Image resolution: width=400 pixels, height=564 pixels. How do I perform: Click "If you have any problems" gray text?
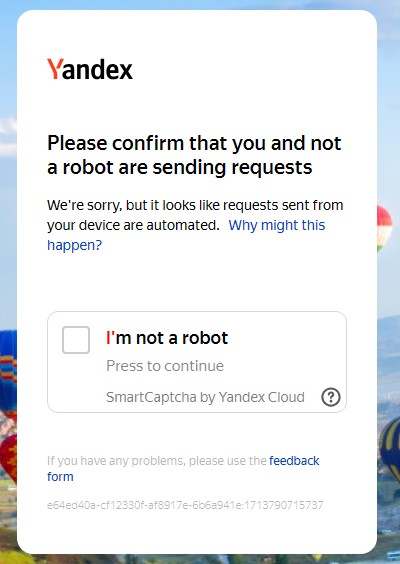click(158, 461)
